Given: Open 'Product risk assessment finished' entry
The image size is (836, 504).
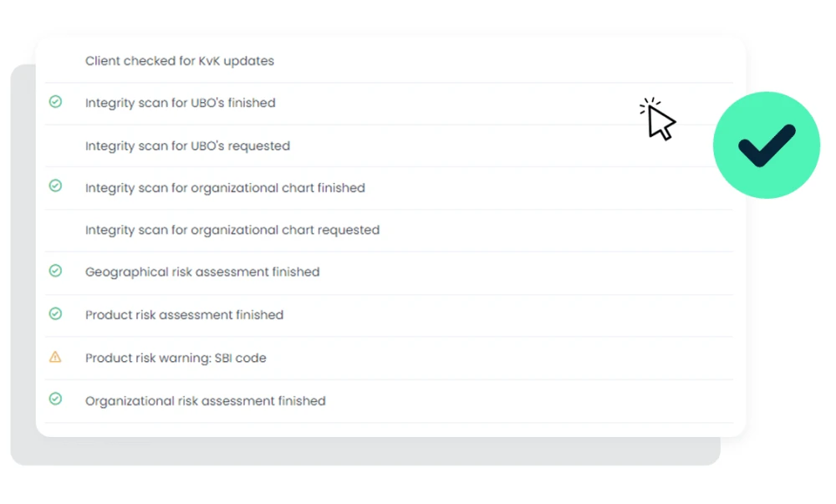Looking at the screenshot, I should [x=184, y=315].
